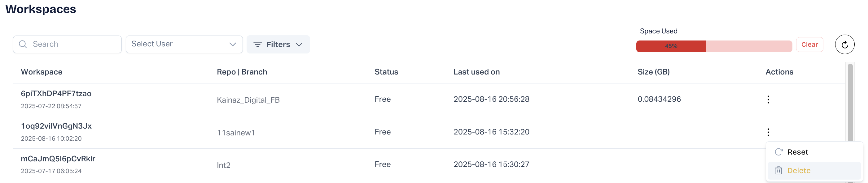This screenshot has width=868, height=183.
Task: Click the search magnifier icon
Action: [23, 45]
